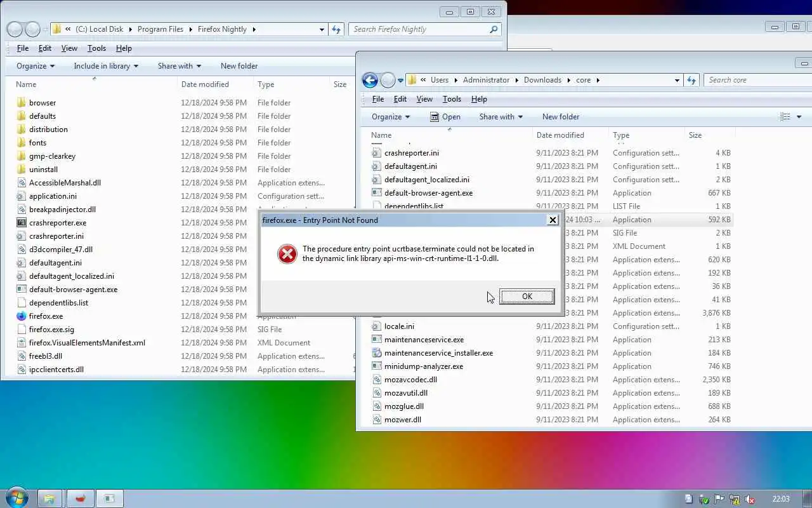The width and height of the screenshot is (812, 508).
Task: Close the firefox.exe error dialog with X
Action: [x=553, y=220]
